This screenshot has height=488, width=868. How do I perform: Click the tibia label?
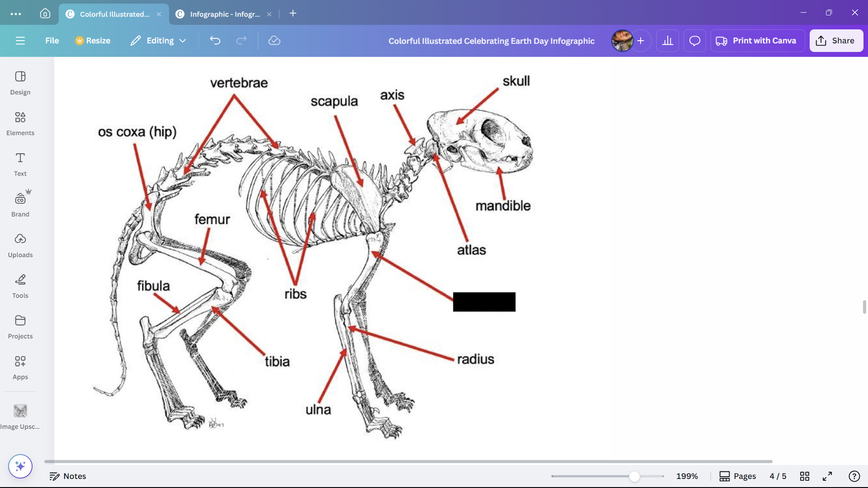click(277, 361)
